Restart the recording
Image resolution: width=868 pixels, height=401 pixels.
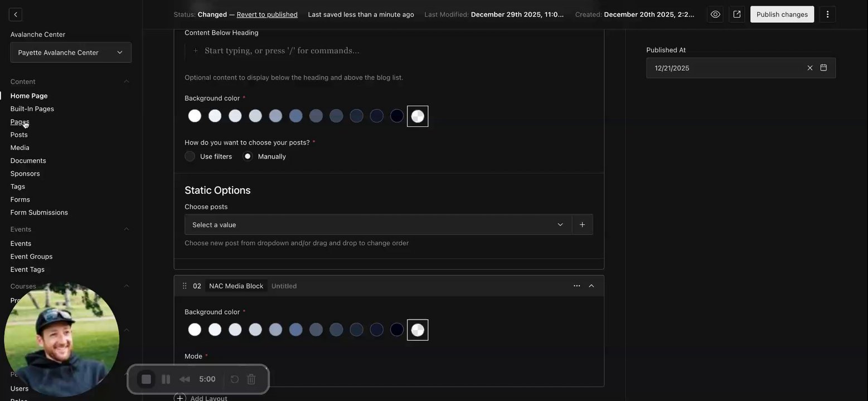pyautogui.click(x=235, y=379)
